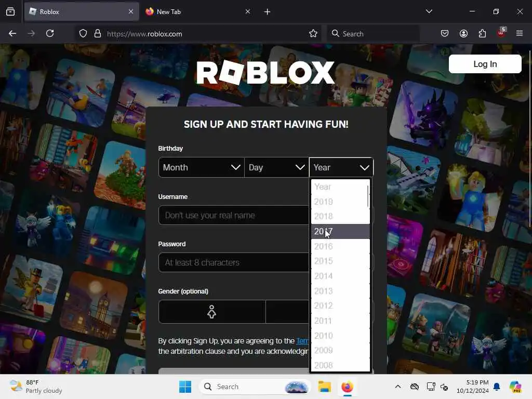
Task: Open the Terms link in agreement text
Action: pos(302,341)
